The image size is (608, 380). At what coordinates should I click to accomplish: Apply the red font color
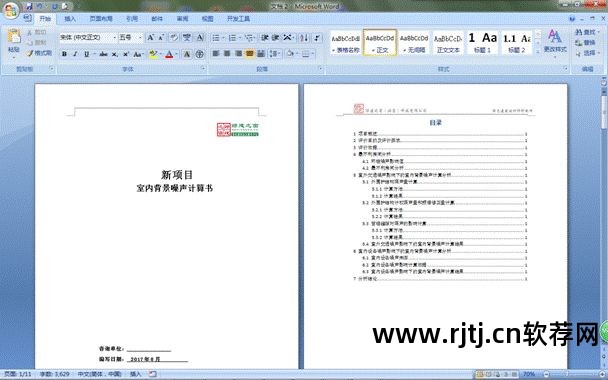click(x=169, y=54)
